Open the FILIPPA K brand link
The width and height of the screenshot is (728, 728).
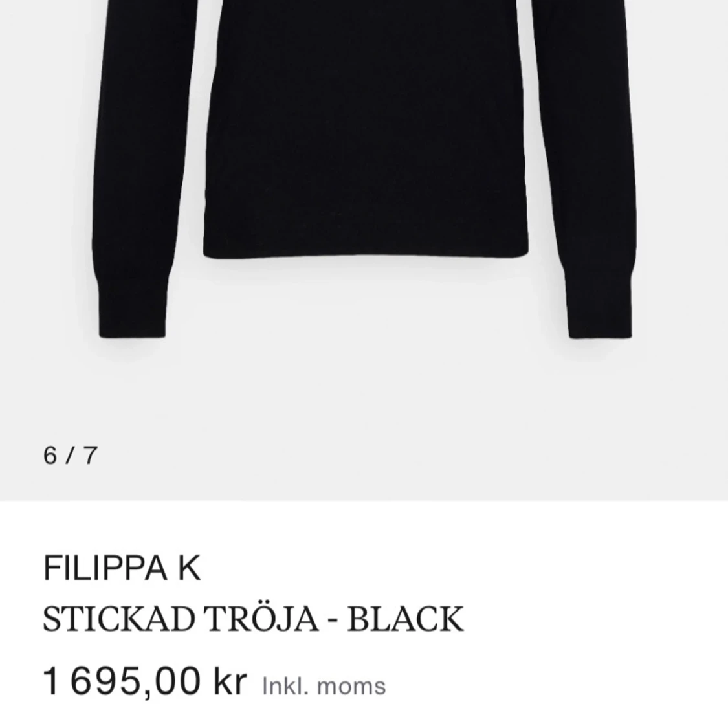point(122,568)
